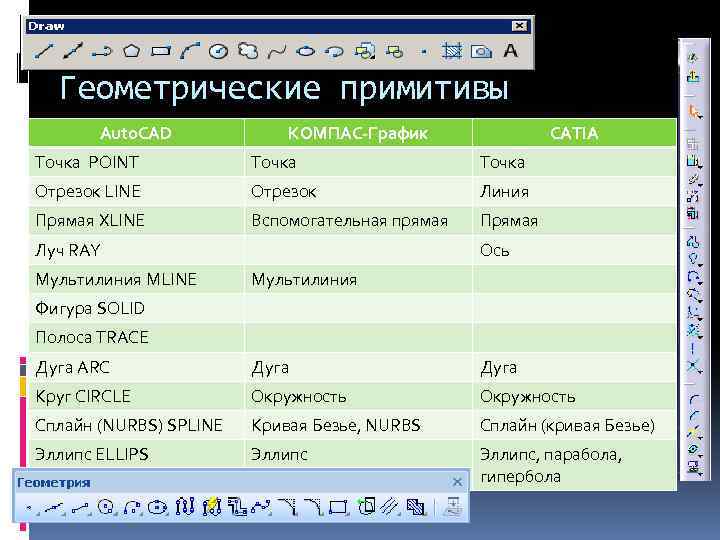The height and width of the screenshot is (540, 720).
Task: Click the highlighted yellow curve icon in Геометрия
Action: 212,506
